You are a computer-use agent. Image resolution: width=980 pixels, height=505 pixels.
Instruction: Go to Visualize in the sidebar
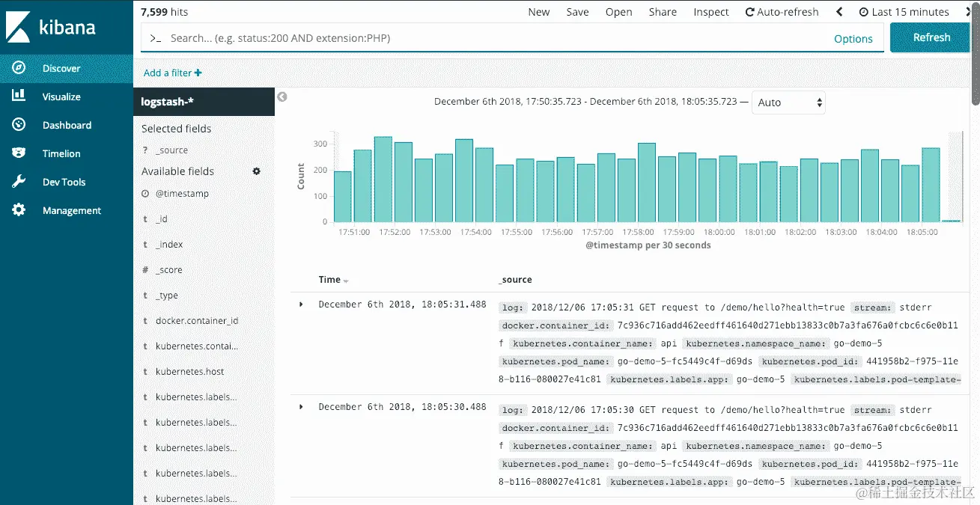pyautogui.click(x=61, y=97)
